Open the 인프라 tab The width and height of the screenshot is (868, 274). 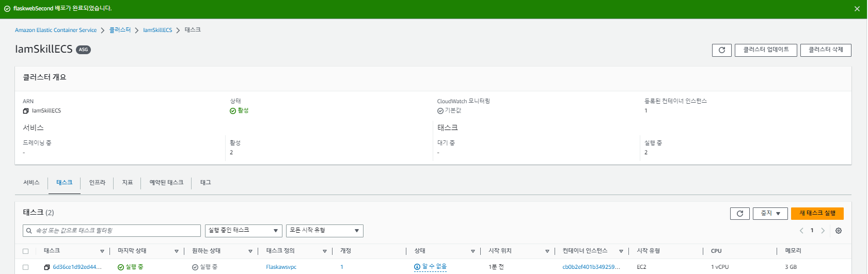pyautogui.click(x=97, y=183)
